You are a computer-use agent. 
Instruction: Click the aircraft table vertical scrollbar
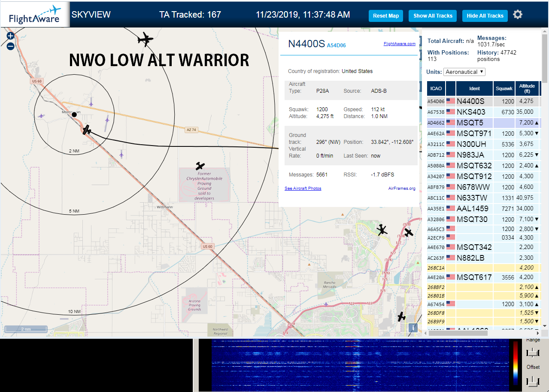[545, 58]
